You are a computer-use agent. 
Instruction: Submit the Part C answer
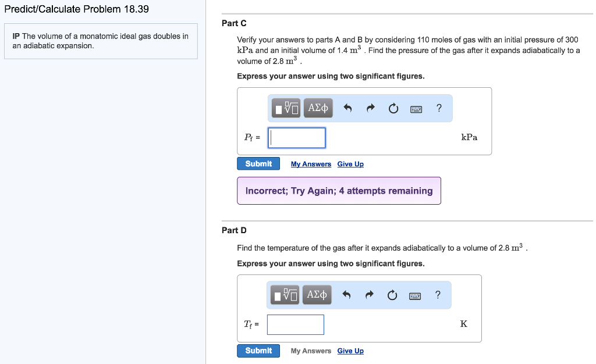pos(258,163)
